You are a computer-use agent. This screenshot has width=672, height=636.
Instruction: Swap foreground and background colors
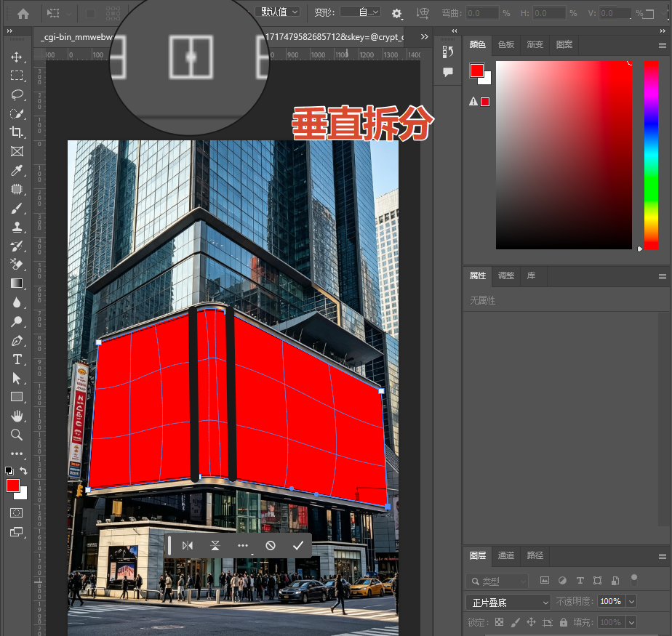(23, 471)
